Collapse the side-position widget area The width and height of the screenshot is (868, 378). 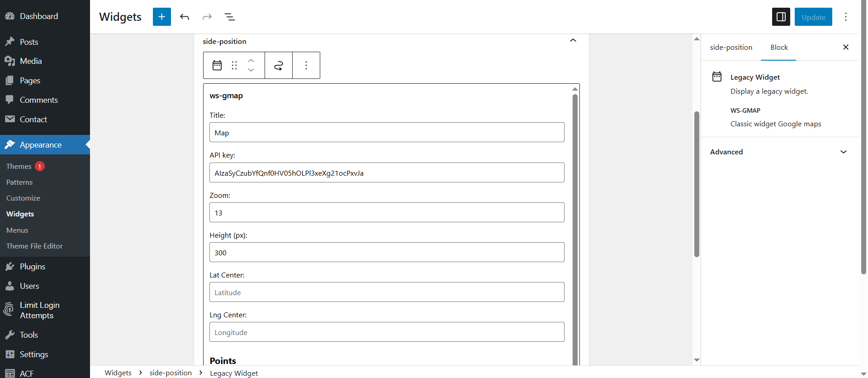[573, 41]
